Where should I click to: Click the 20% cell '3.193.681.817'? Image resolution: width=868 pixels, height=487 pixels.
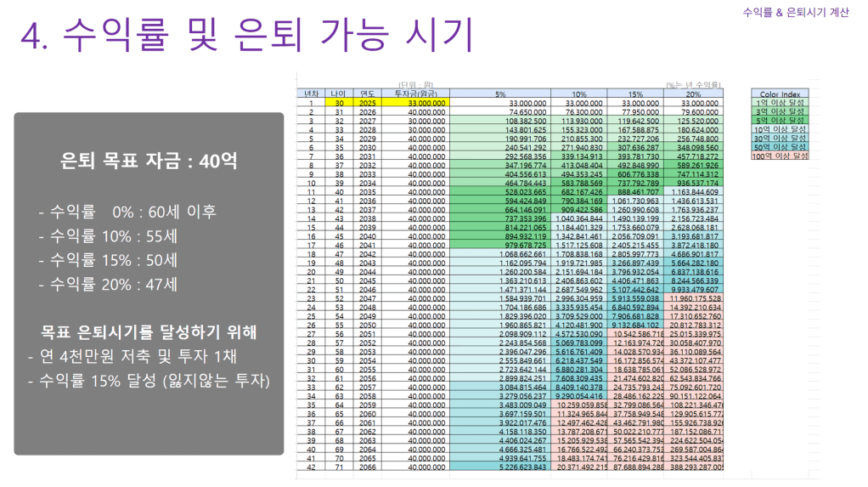click(x=694, y=236)
